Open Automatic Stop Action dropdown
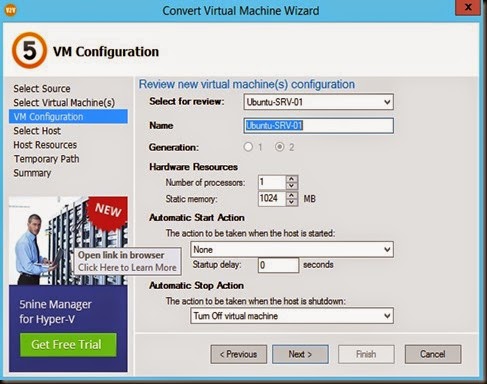This screenshot has width=487, height=384. pos(292,316)
